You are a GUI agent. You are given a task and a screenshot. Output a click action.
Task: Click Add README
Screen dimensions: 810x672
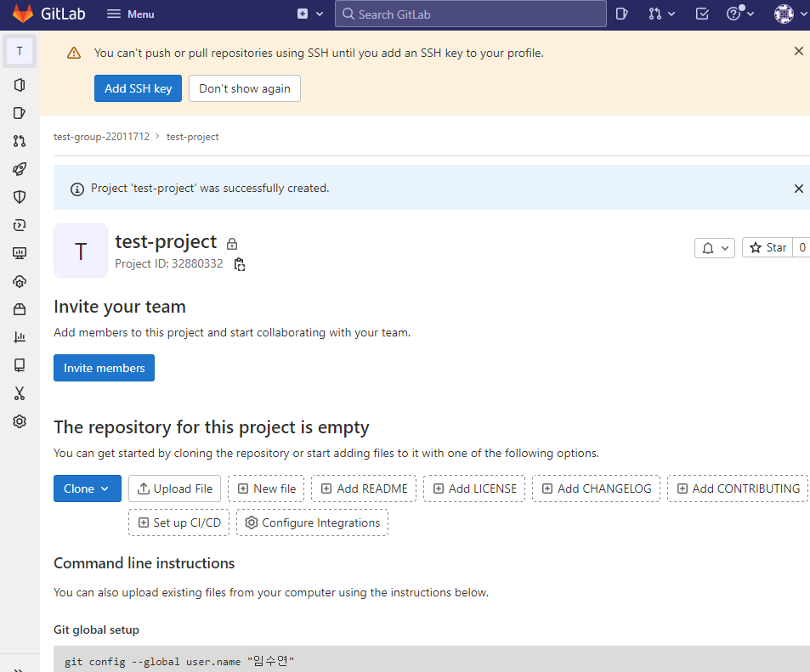click(364, 488)
